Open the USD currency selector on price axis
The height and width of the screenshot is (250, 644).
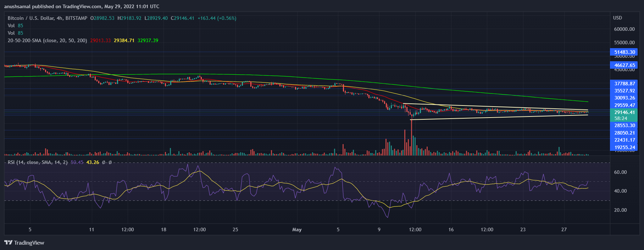tap(617, 18)
